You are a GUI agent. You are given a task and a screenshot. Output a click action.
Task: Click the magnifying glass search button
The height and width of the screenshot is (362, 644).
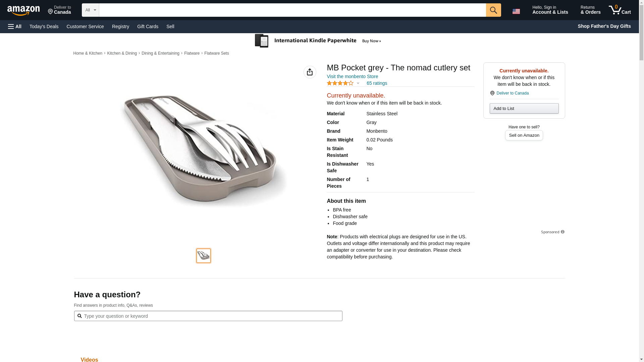point(493,10)
